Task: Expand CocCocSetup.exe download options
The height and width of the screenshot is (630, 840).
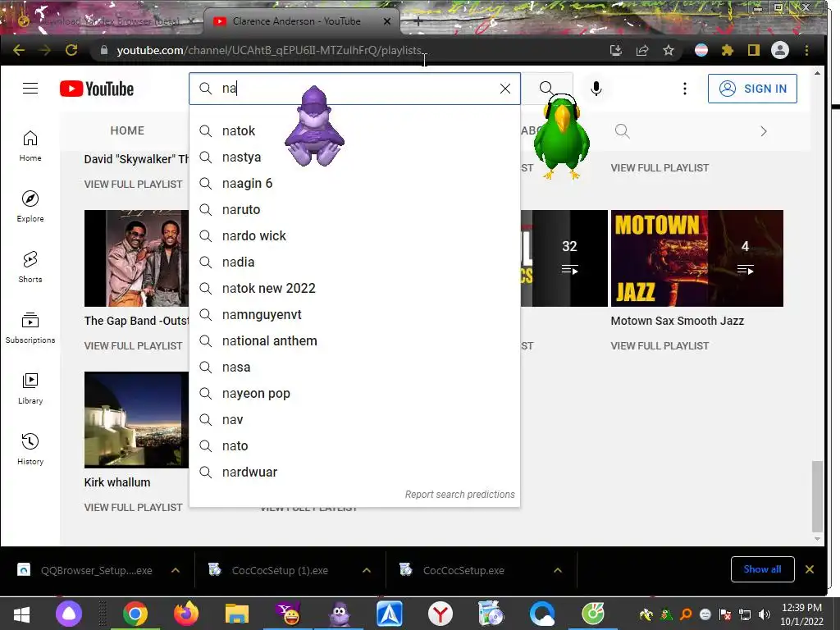Action: pyautogui.click(x=558, y=571)
